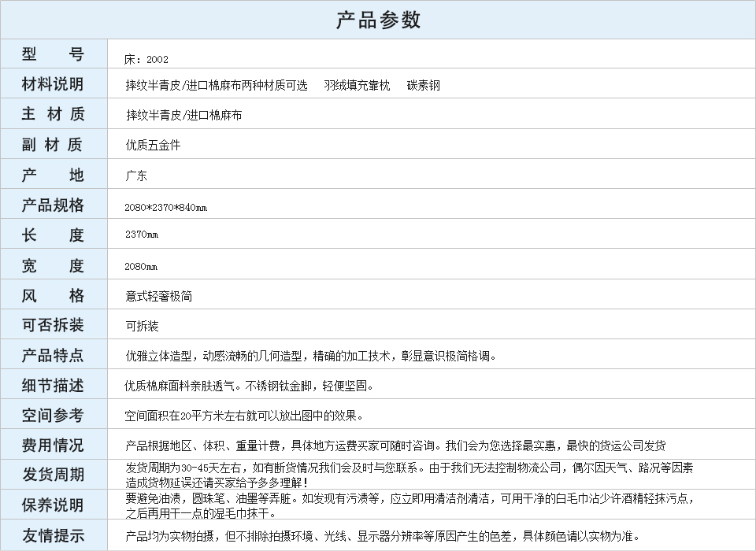This screenshot has height=551, width=756.
Task: Click the 费用情况 row label
Action: [53, 446]
